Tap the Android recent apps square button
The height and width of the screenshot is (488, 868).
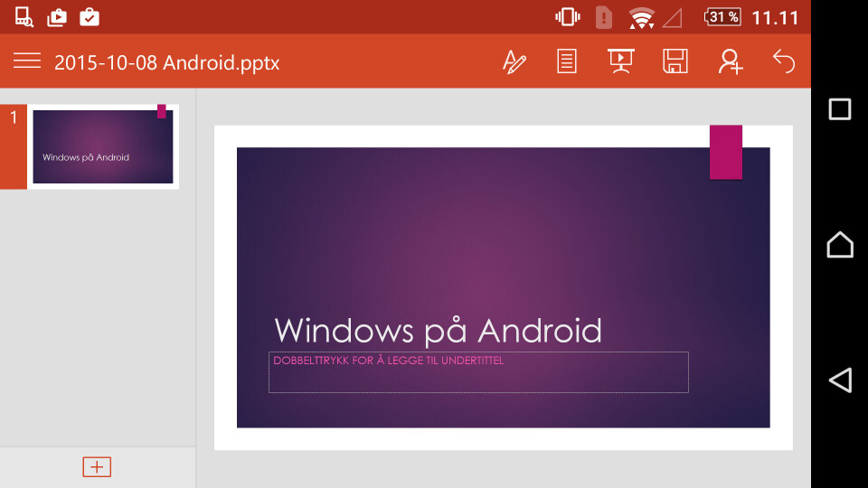(x=839, y=109)
